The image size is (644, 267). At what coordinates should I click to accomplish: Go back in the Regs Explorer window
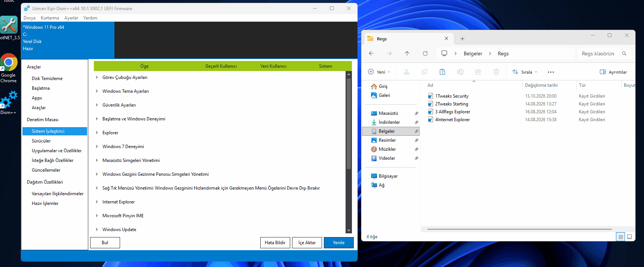(x=371, y=53)
